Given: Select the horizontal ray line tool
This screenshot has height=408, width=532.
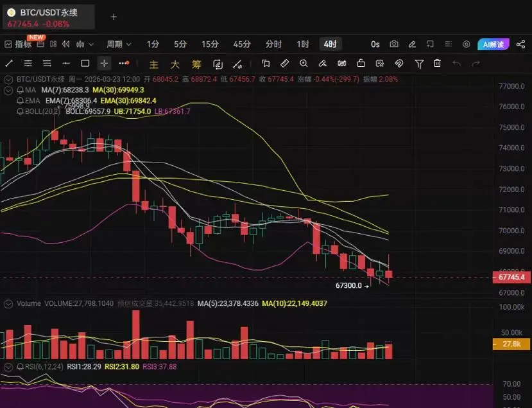Looking at the screenshot, I should 66,64.
